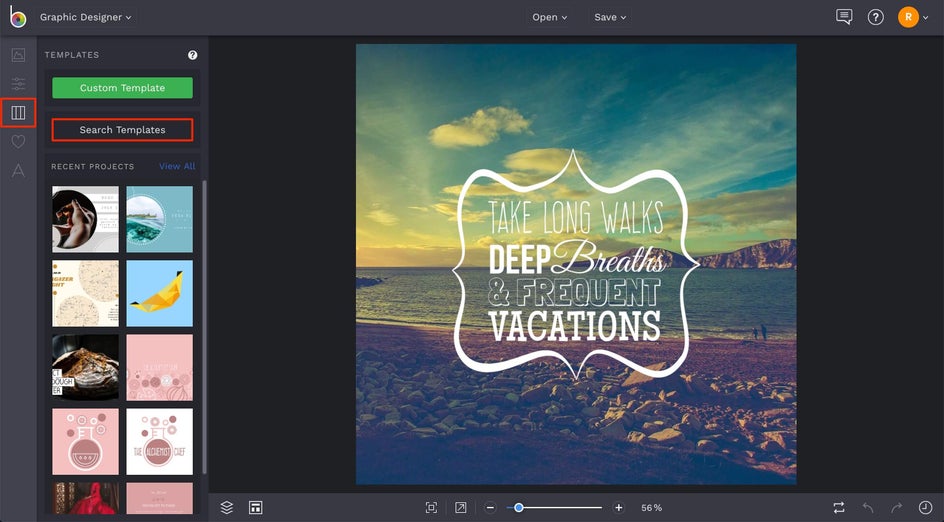Select the Breaths script text on canvas
Viewport: 944px width, 522px height.
[x=609, y=258]
